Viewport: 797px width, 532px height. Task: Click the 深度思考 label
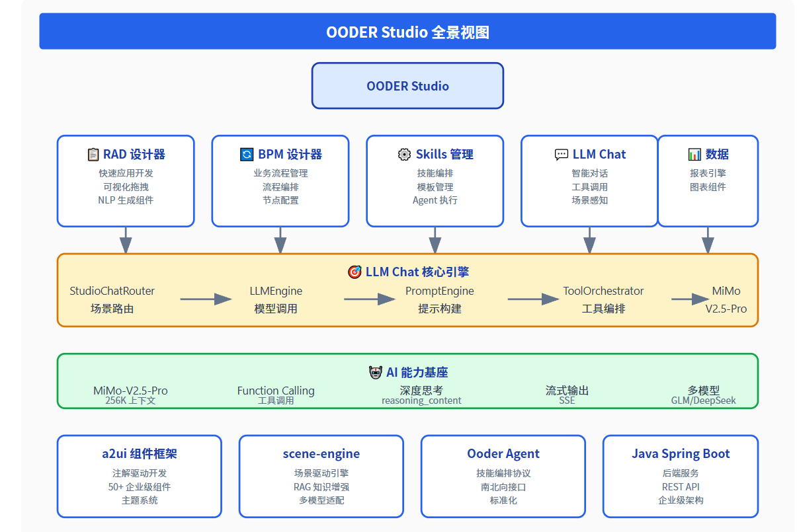421,391
